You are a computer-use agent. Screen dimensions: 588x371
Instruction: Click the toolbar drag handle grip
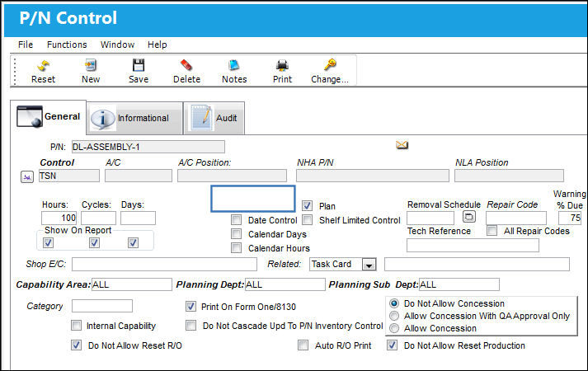click(x=15, y=70)
